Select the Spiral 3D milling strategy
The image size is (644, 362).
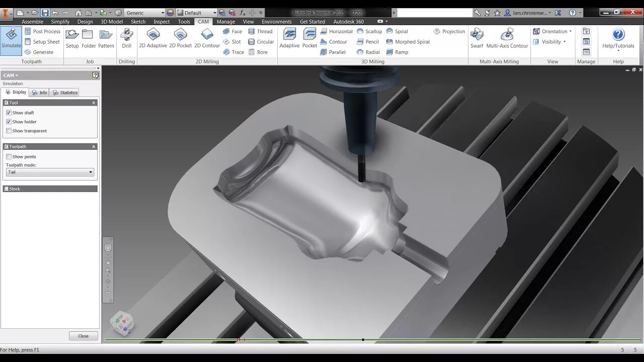(x=397, y=31)
